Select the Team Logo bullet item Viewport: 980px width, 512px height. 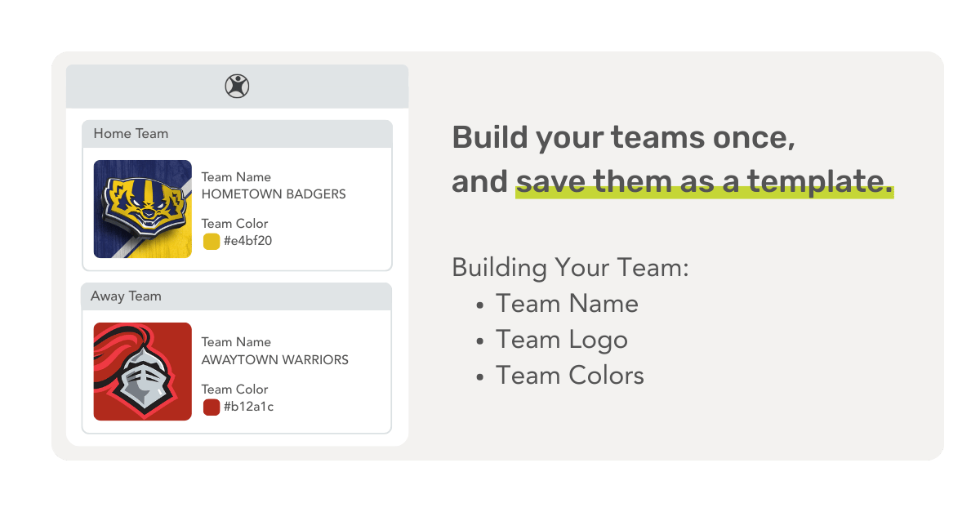point(561,340)
